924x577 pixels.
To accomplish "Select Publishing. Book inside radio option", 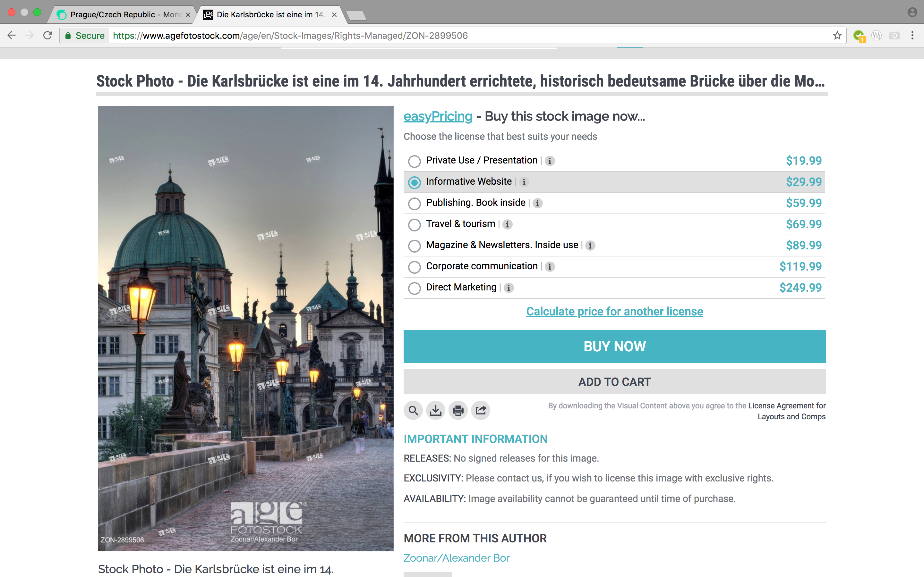I will click(414, 204).
